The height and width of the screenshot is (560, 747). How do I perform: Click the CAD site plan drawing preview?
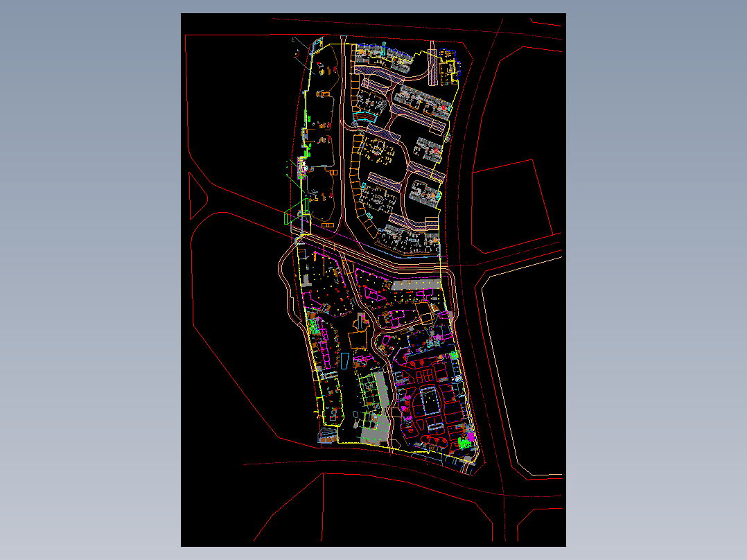[x=373, y=280]
